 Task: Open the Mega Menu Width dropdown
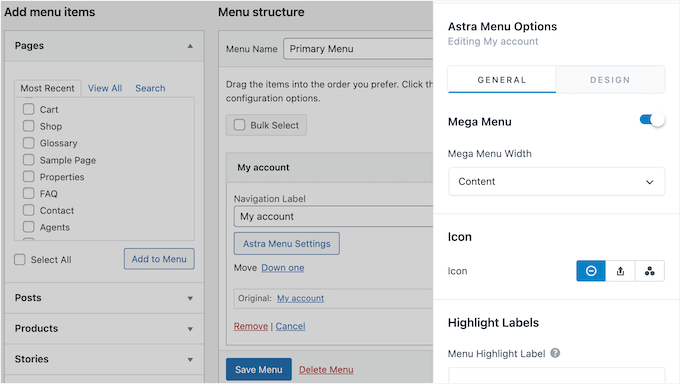click(x=556, y=181)
